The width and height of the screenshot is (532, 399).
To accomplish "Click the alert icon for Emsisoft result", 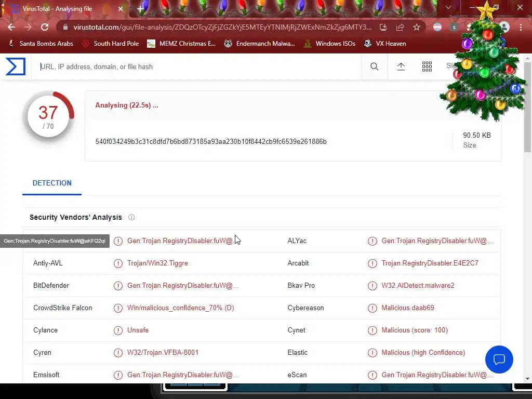I will 118,375.
